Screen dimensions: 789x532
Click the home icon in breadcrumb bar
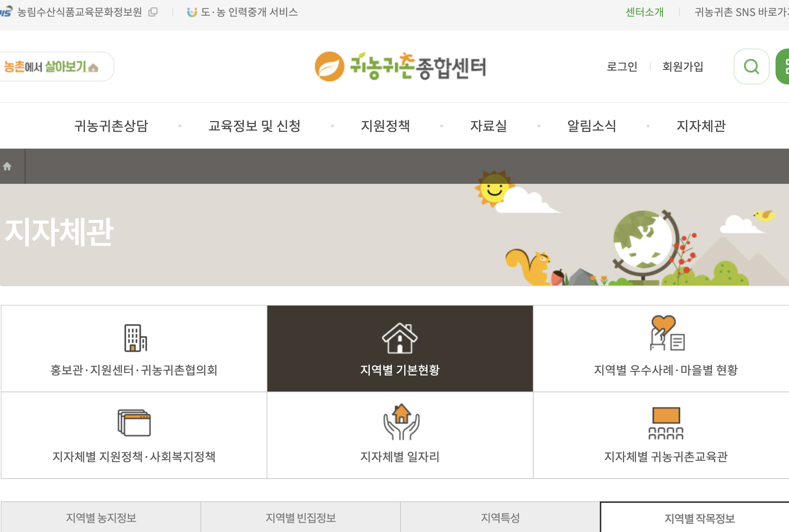pyautogui.click(x=7, y=166)
